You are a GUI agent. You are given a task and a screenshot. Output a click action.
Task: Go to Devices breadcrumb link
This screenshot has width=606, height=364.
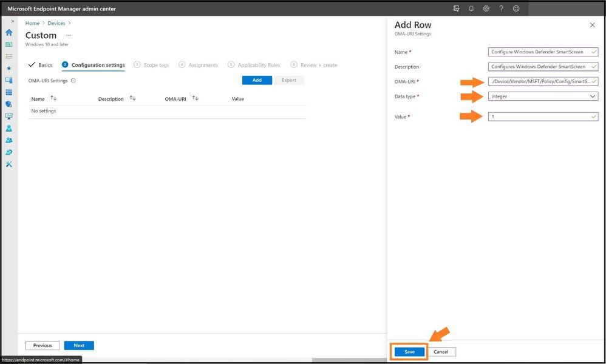coord(56,23)
